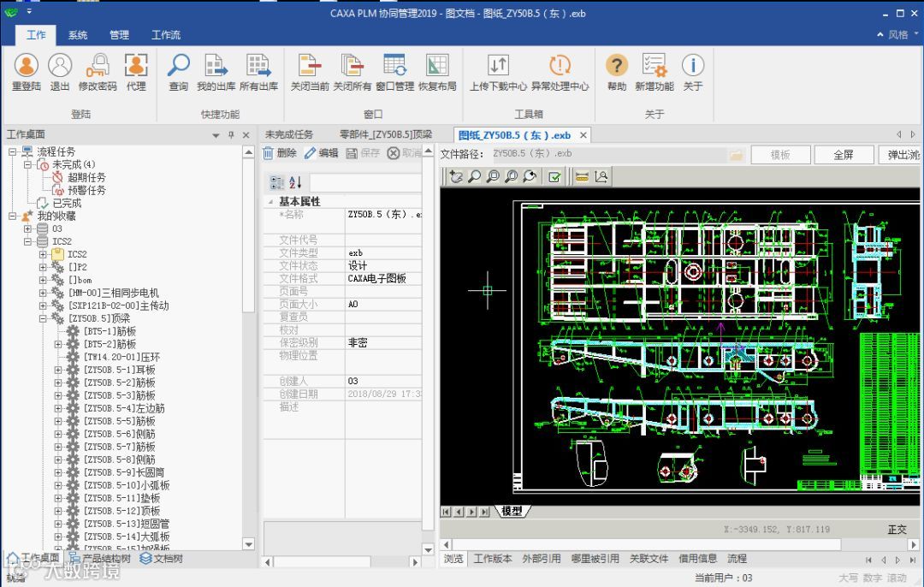Open 我的出库 list
Screen dimensions: 924x587
[x=216, y=72]
